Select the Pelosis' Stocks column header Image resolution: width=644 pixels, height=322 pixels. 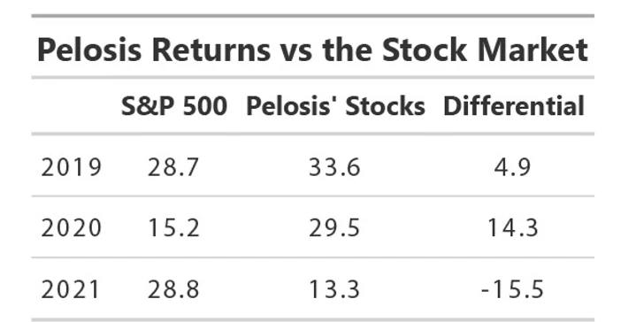point(335,106)
